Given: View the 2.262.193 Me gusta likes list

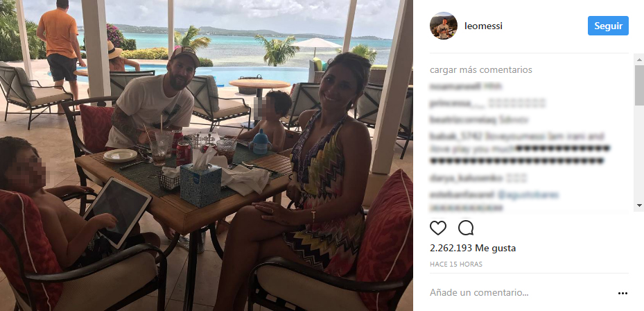Looking at the screenshot, I should 473,248.
